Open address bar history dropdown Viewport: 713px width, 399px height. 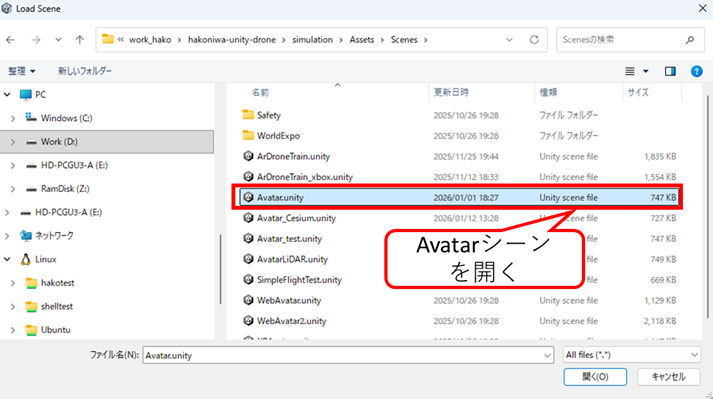click(509, 40)
